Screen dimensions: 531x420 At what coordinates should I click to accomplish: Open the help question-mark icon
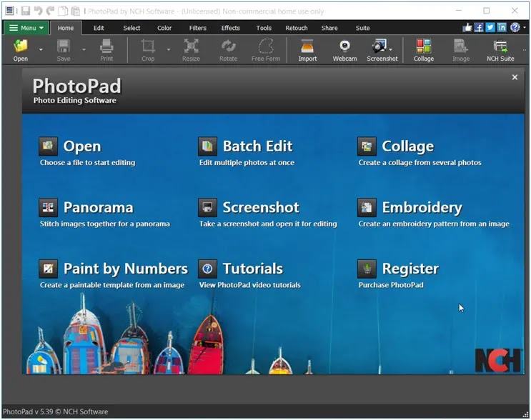[x=515, y=27]
